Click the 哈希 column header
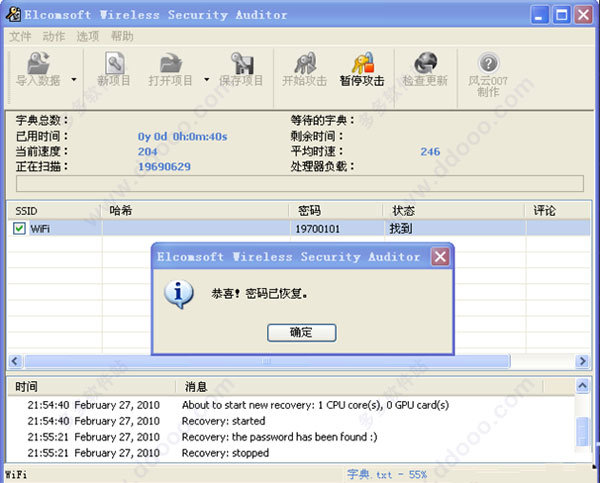 click(x=195, y=211)
